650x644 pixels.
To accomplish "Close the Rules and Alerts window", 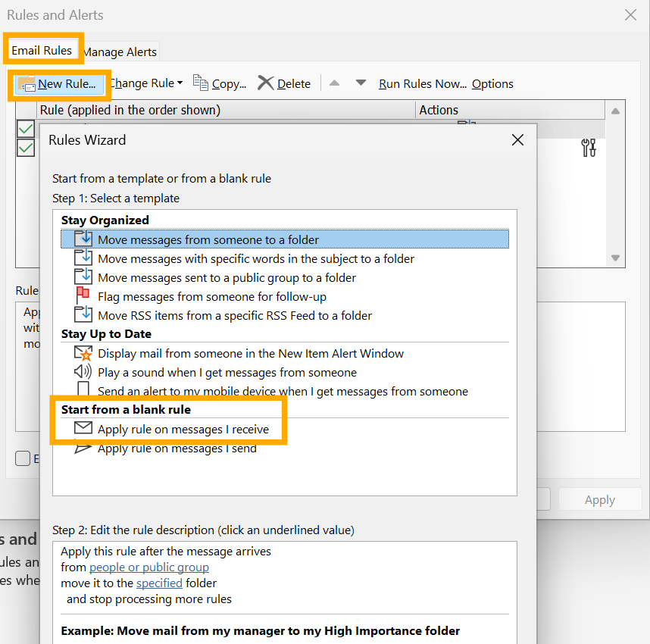I will point(630,15).
